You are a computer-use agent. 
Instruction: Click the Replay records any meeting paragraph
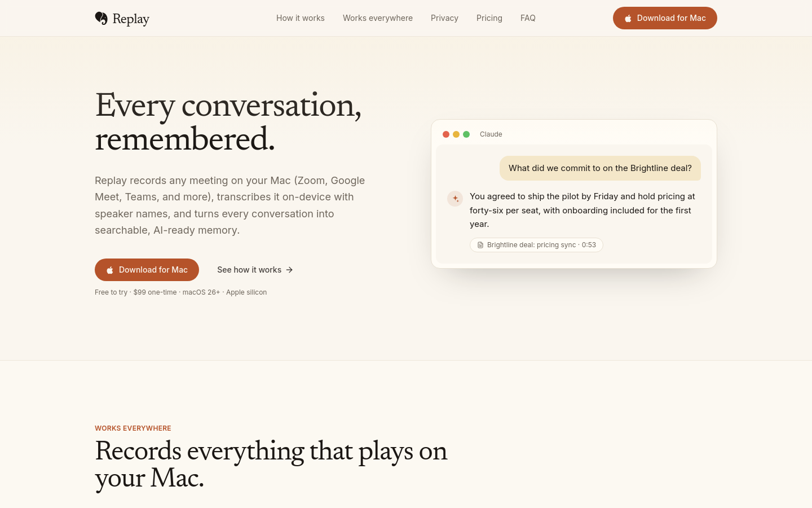[x=230, y=205]
